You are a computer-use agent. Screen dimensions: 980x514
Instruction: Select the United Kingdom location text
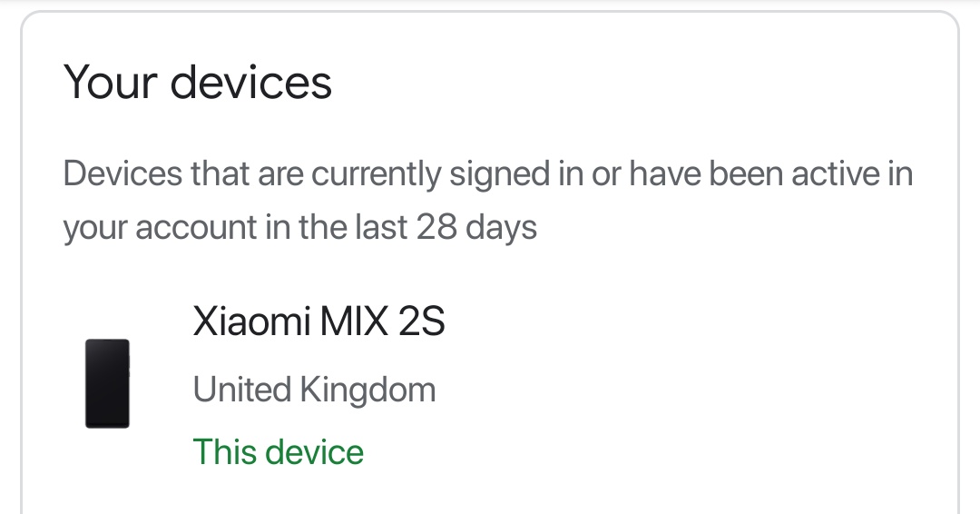[x=314, y=390]
